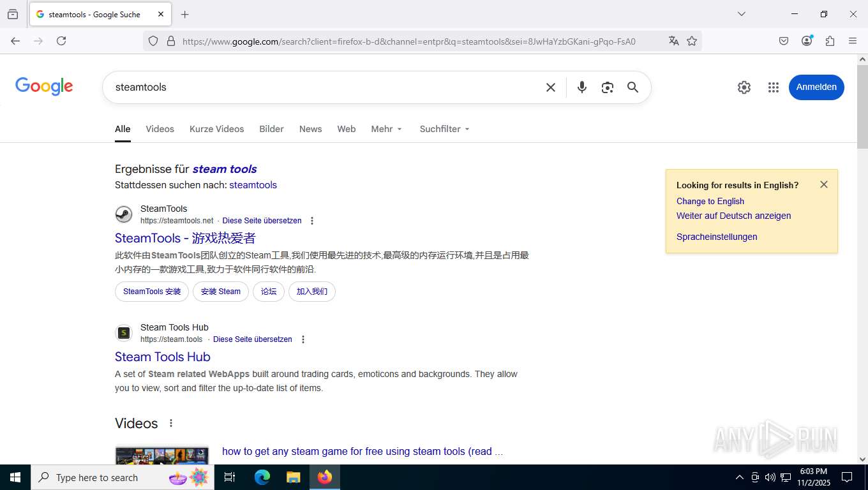Open more options for Steam Tools Hub result

click(x=303, y=339)
